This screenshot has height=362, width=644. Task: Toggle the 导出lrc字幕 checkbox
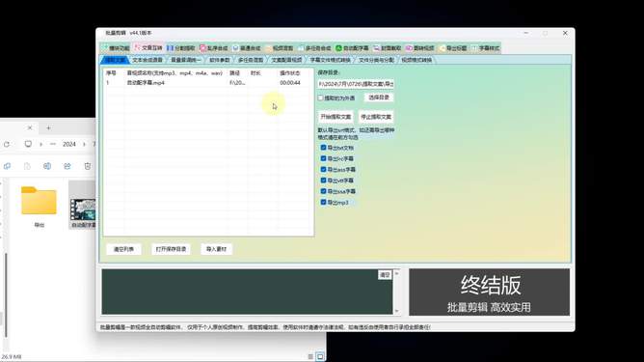323,158
